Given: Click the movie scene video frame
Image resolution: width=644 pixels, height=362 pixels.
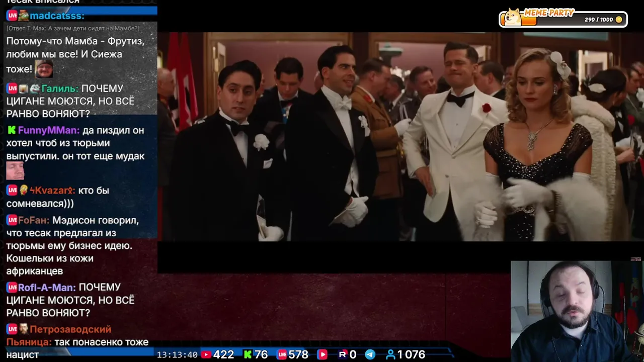Looking at the screenshot, I should pyautogui.click(x=400, y=137).
